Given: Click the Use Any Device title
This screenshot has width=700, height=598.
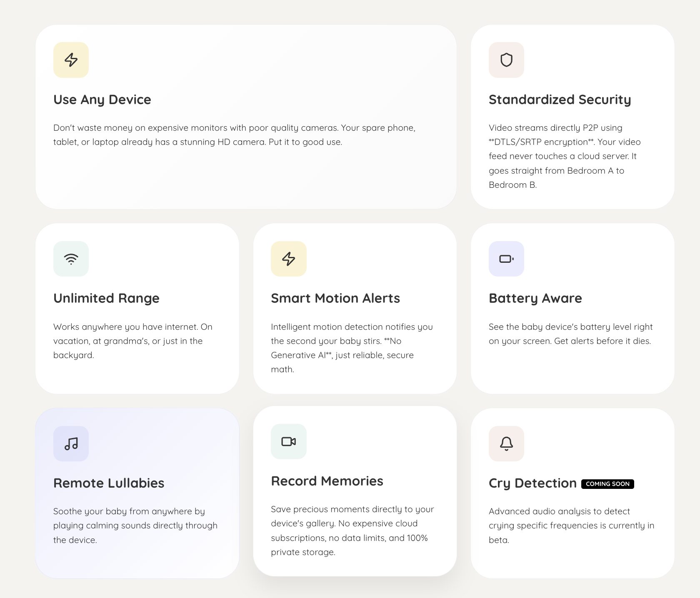Looking at the screenshot, I should tap(102, 100).
